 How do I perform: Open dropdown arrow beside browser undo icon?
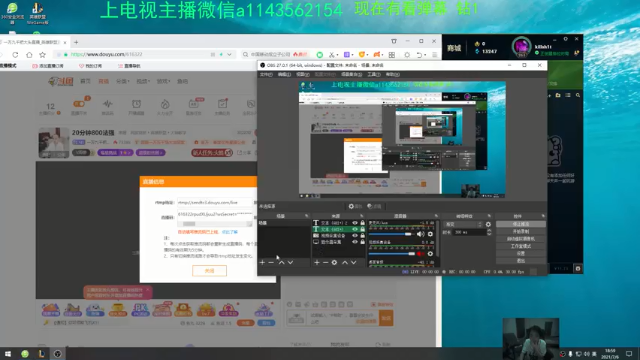425,55
